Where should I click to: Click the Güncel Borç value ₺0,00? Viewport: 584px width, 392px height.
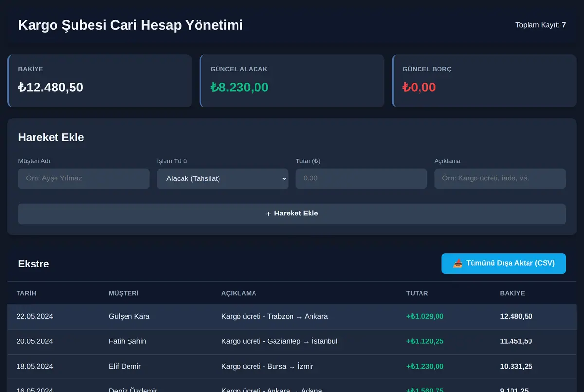[x=419, y=88]
